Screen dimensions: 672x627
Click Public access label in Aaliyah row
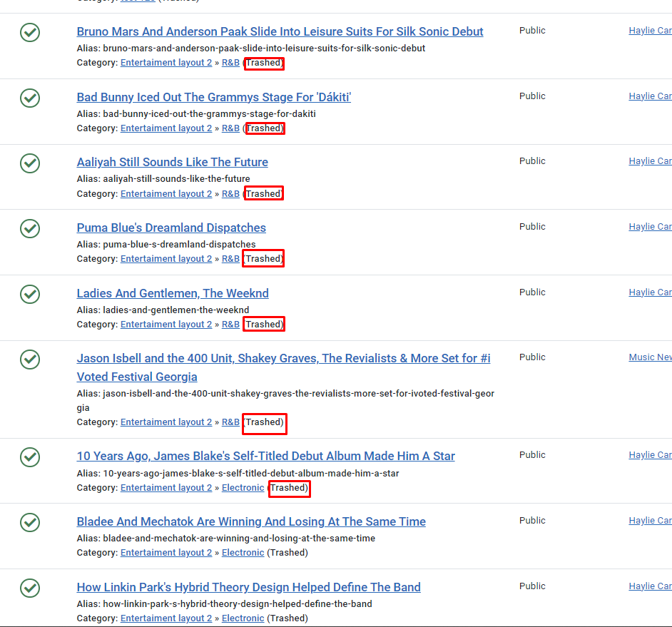click(x=532, y=160)
